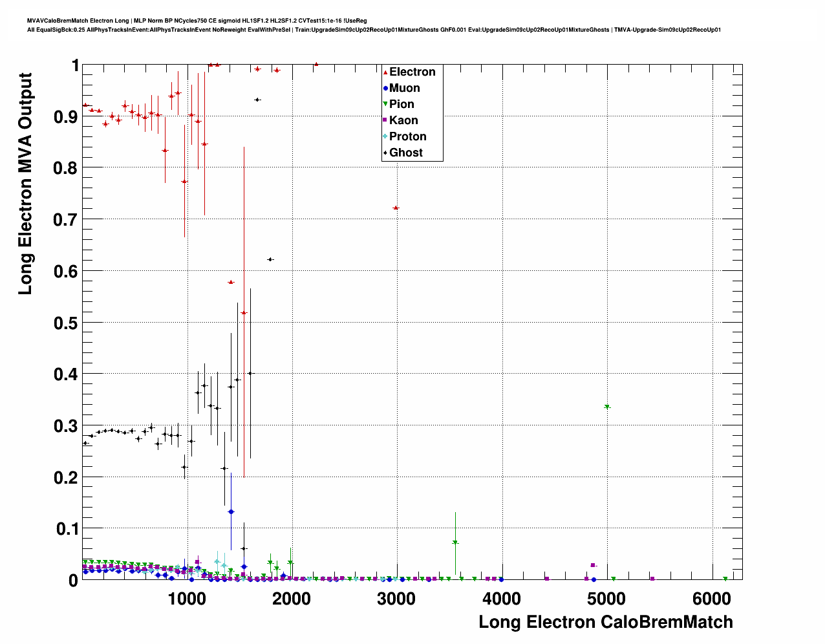Pick the blue Muon point near 0.13 output

231,511
